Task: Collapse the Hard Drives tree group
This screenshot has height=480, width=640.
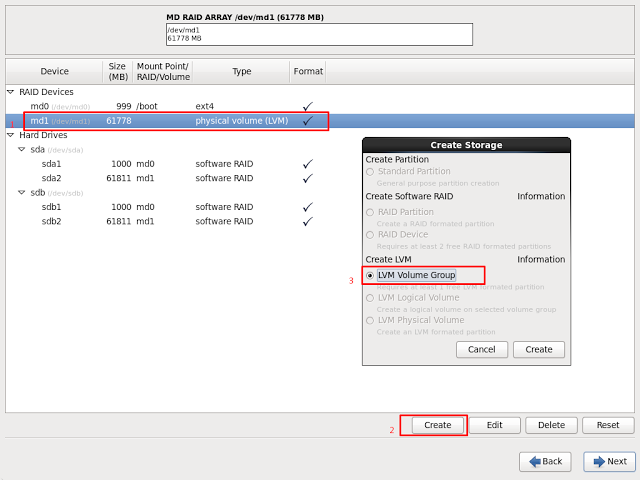Action: [x=11, y=135]
